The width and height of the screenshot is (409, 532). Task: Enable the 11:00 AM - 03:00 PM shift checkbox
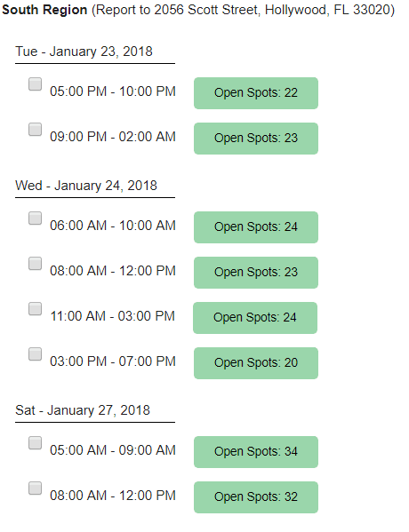[x=35, y=309]
